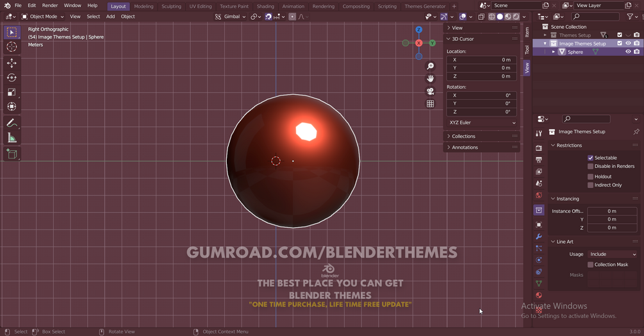The width and height of the screenshot is (644, 336).
Task: Select the Move tool
Action: click(12, 63)
